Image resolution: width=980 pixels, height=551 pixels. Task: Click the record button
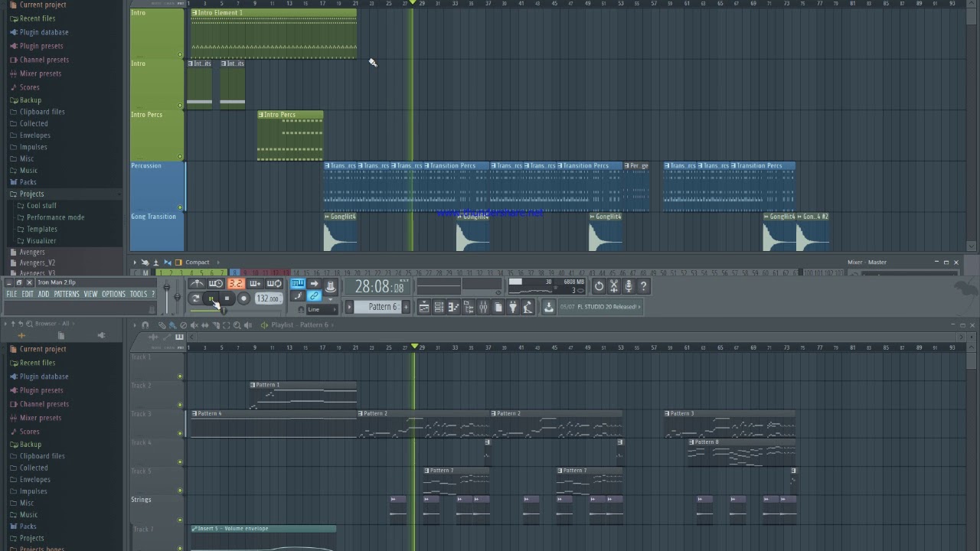(x=243, y=298)
